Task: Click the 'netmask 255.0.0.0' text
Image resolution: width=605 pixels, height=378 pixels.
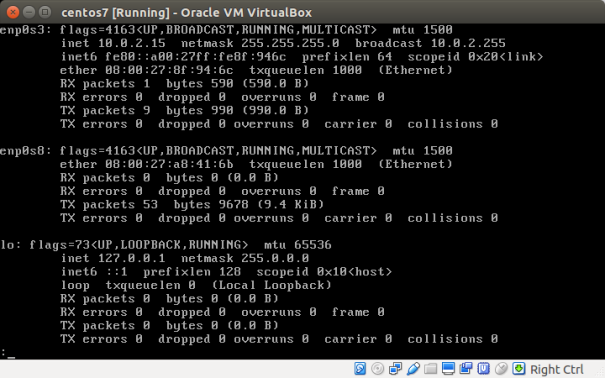Action: (x=245, y=258)
